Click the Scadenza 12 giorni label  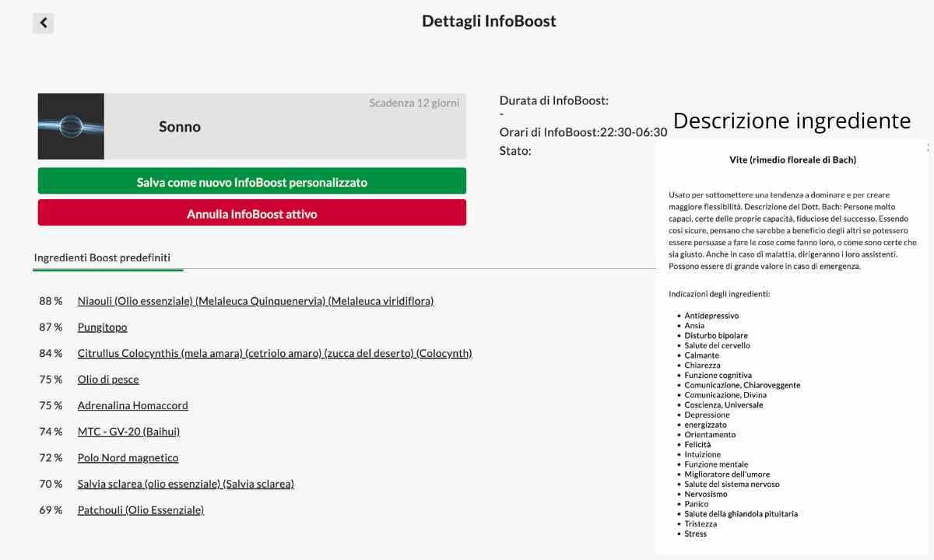pyautogui.click(x=414, y=103)
